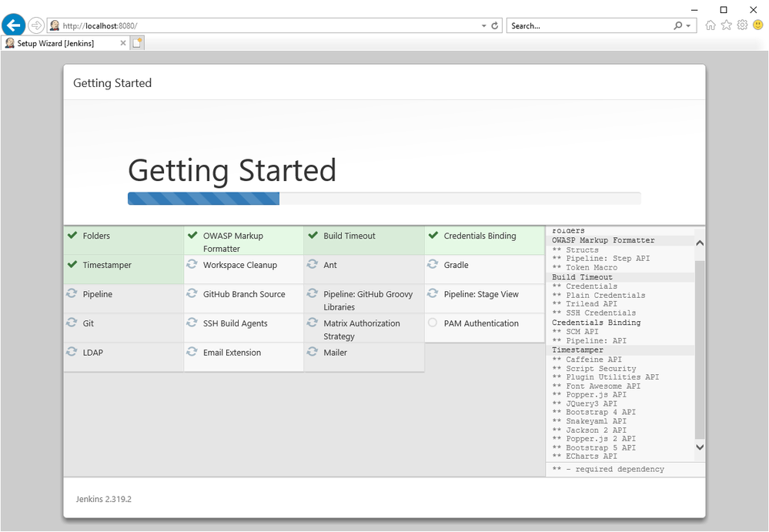Click 'Credentials Binding' heading in log
The height and width of the screenshot is (532, 769).
pos(596,323)
